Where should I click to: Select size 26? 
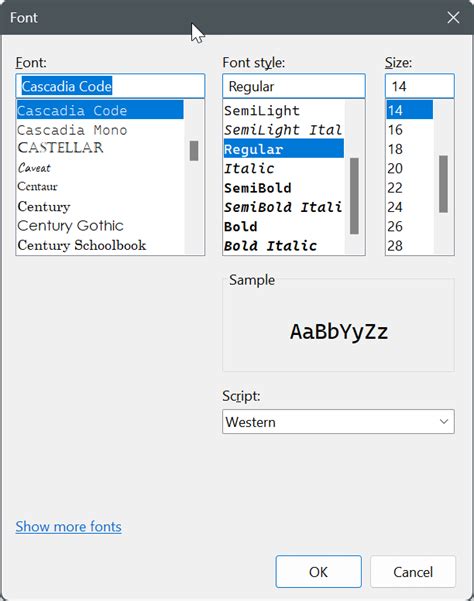[x=409, y=226]
